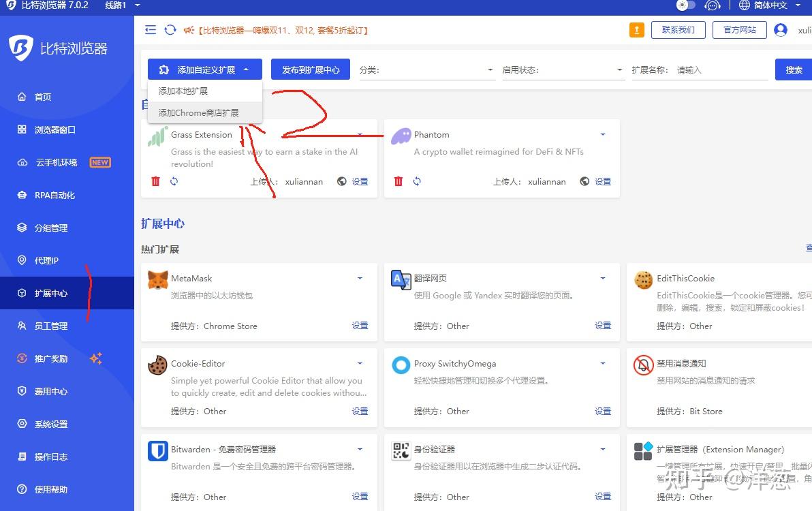This screenshot has height=511, width=812.
Task: Open the user avatar account icon
Action: coord(781,30)
